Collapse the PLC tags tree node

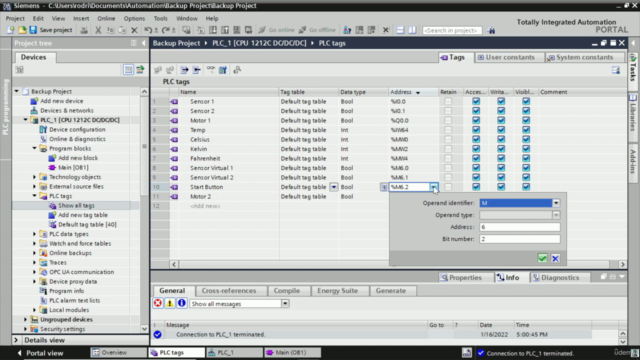coord(35,196)
